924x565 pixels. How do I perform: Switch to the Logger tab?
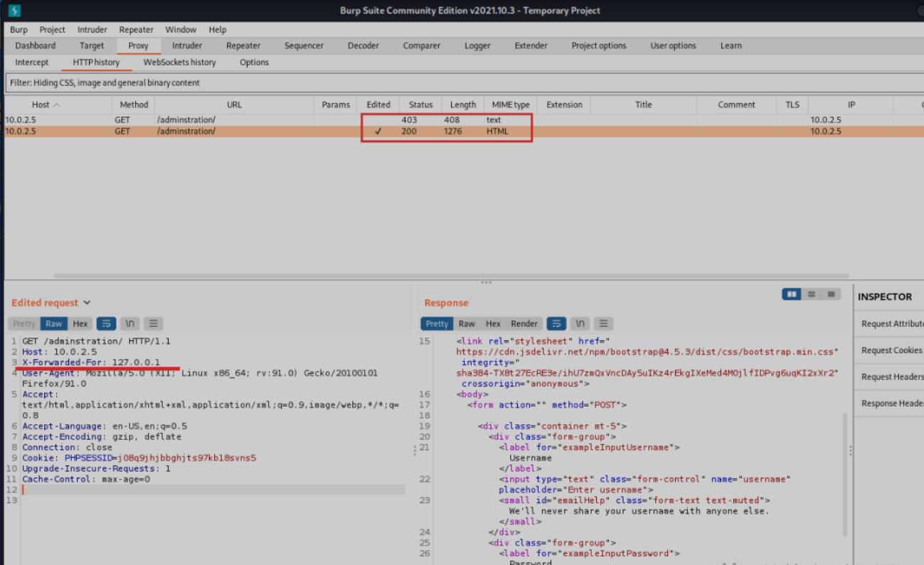(477, 45)
